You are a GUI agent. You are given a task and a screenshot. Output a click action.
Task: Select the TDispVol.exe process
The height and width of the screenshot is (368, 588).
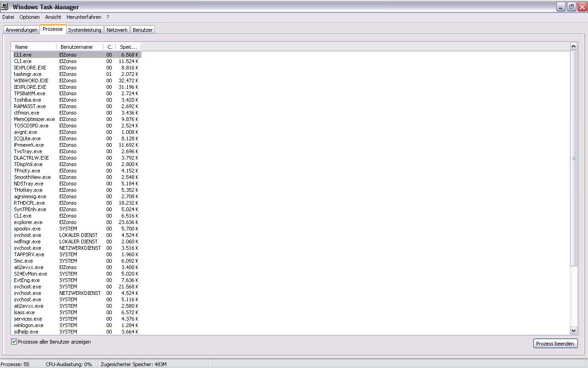pyautogui.click(x=77, y=164)
